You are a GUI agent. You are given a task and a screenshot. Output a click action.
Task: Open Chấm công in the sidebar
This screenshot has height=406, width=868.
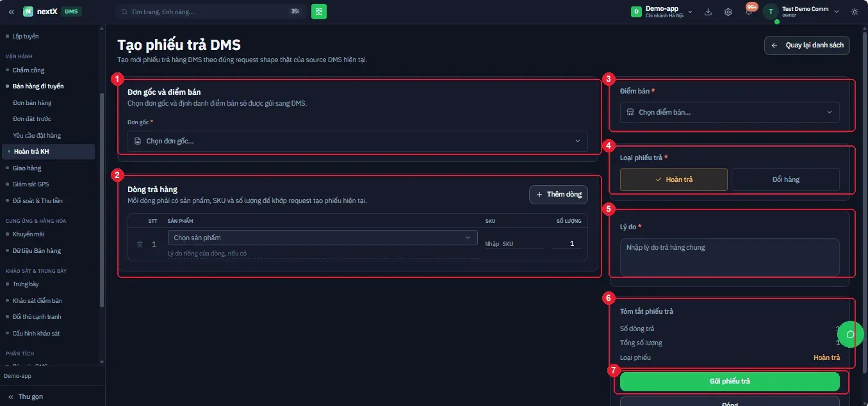coord(29,70)
